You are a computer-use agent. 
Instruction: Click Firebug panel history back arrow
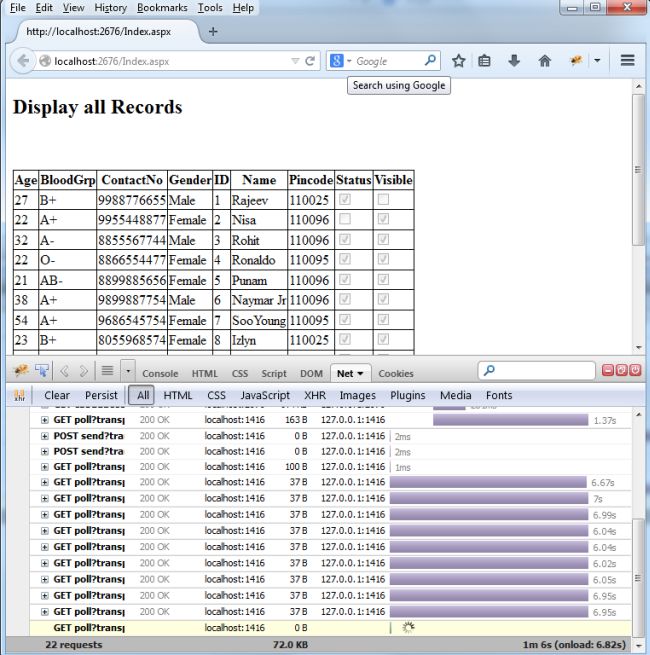point(64,371)
